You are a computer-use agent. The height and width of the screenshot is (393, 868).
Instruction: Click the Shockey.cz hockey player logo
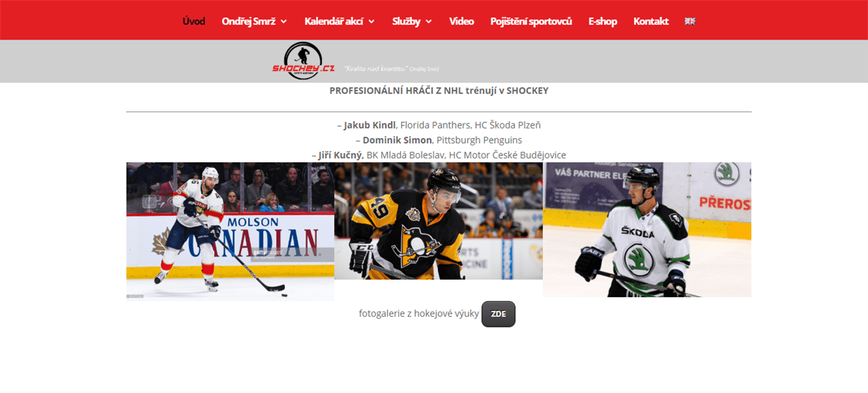coord(304,61)
